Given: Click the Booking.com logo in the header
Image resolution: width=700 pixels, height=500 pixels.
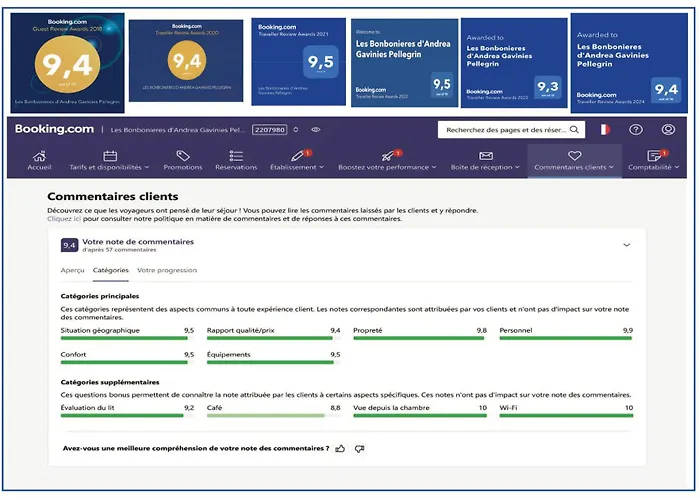Looking at the screenshot, I should [54, 129].
